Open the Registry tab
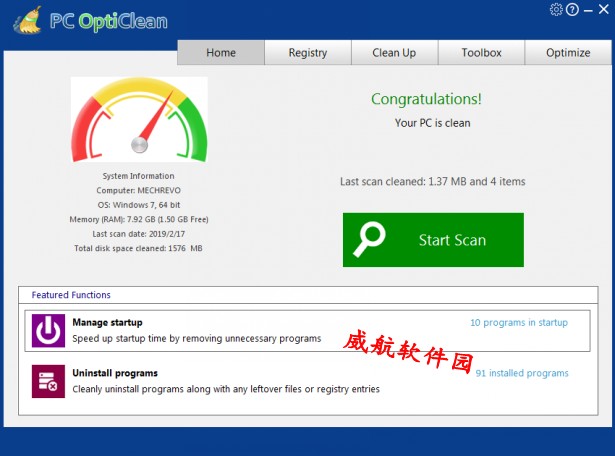 click(308, 53)
